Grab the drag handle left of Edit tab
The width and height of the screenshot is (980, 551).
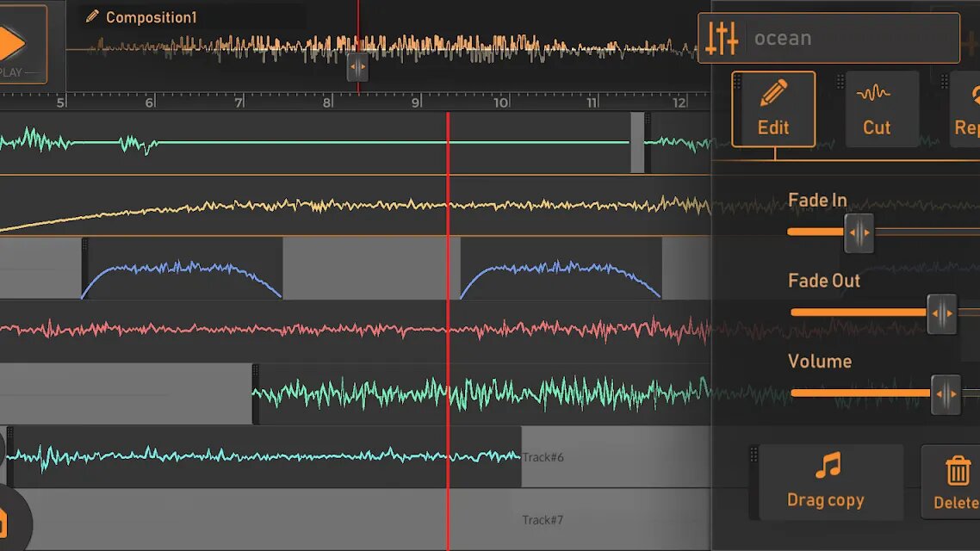737,81
